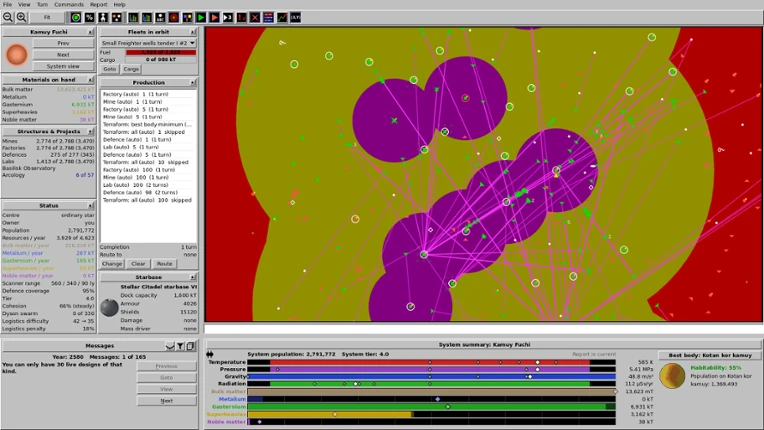Click the green X marker on map

coord(394,120)
